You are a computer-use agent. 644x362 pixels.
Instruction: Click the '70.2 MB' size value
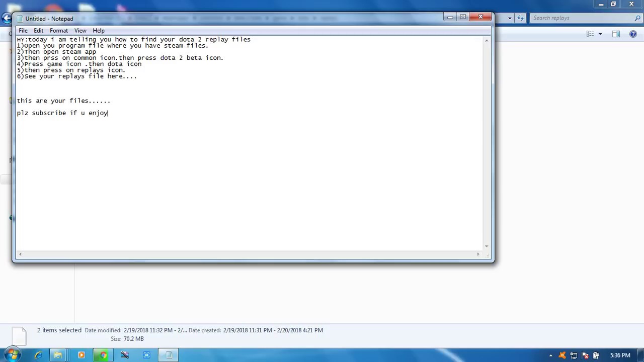(134, 339)
